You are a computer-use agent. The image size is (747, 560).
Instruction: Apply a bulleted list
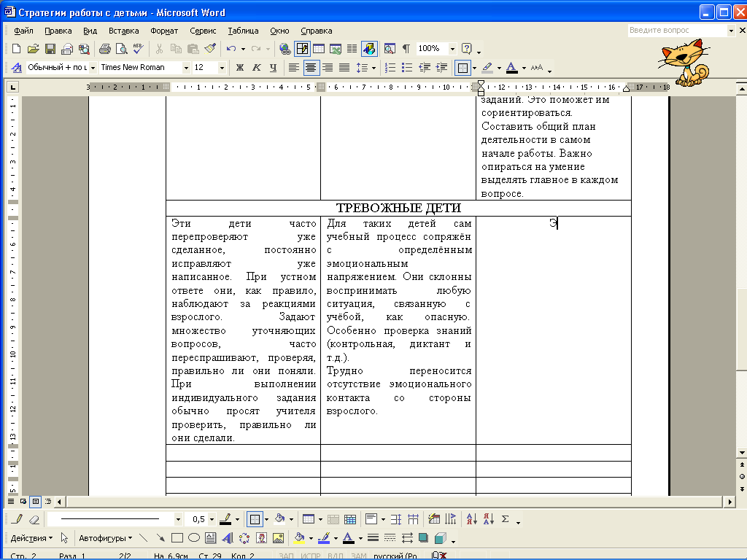click(x=407, y=68)
